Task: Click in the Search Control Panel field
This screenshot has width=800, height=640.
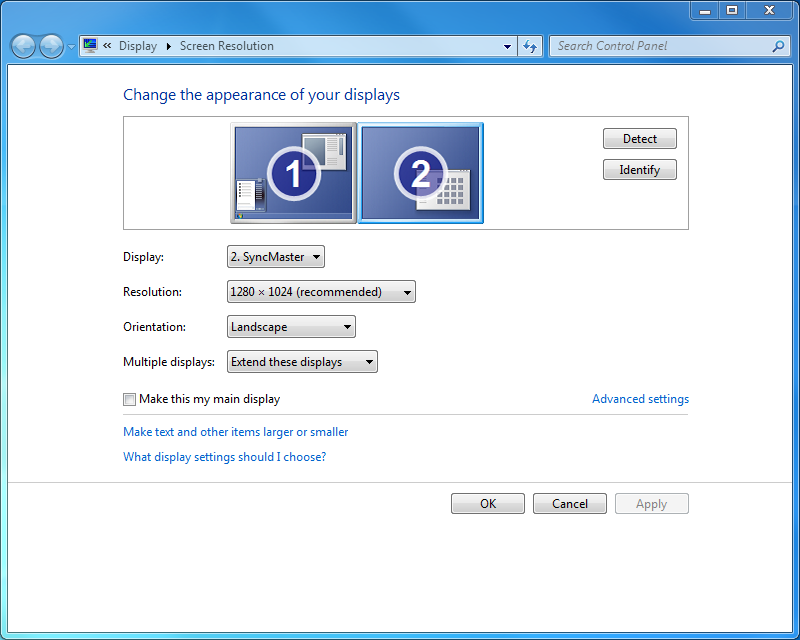Action: [660, 46]
